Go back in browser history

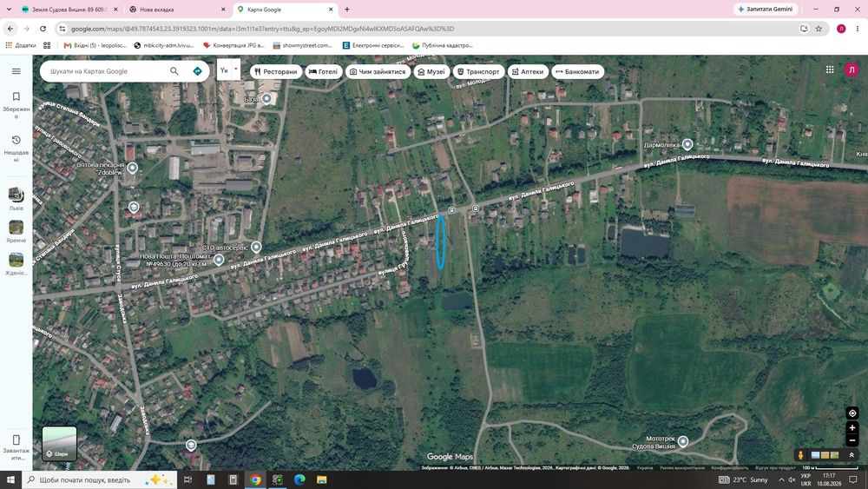coord(10,29)
